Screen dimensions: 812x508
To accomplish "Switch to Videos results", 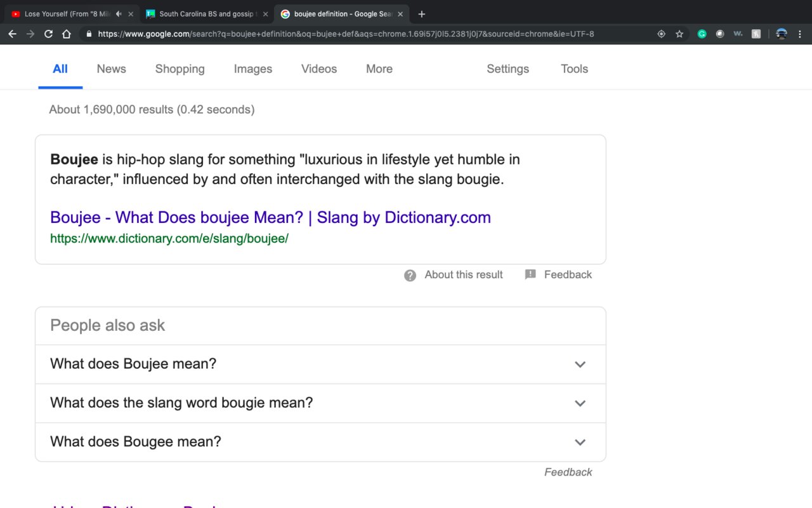I will click(x=319, y=69).
